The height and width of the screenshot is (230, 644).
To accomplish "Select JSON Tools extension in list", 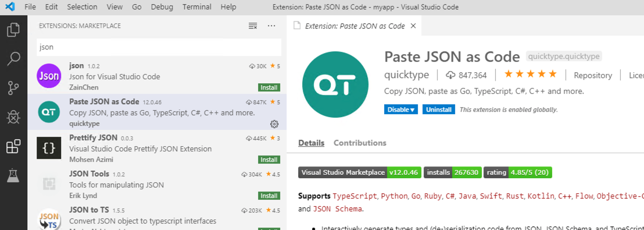I will [x=158, y=185].
